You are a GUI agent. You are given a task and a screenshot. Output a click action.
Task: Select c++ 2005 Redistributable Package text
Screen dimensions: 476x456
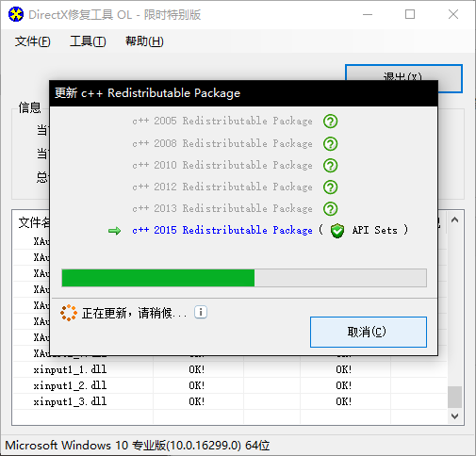point(222,121)
